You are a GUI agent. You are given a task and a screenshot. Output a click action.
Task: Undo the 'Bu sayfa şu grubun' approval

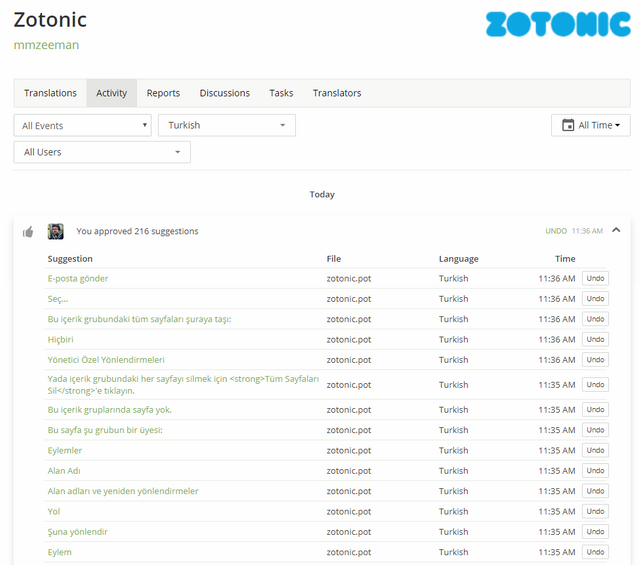pos(595,430)
